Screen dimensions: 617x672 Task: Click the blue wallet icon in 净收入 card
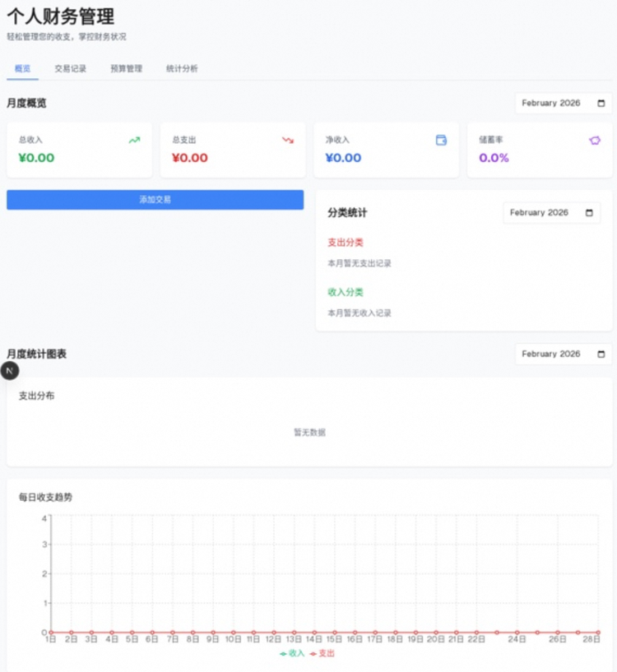[441, 140]
